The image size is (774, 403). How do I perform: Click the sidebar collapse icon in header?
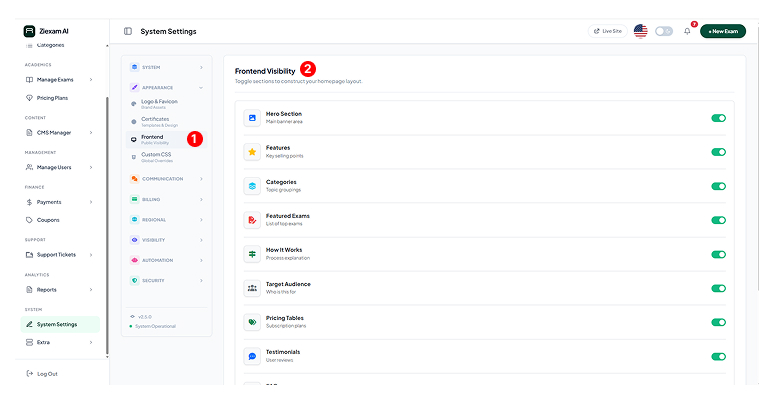[x=128, y=31]
